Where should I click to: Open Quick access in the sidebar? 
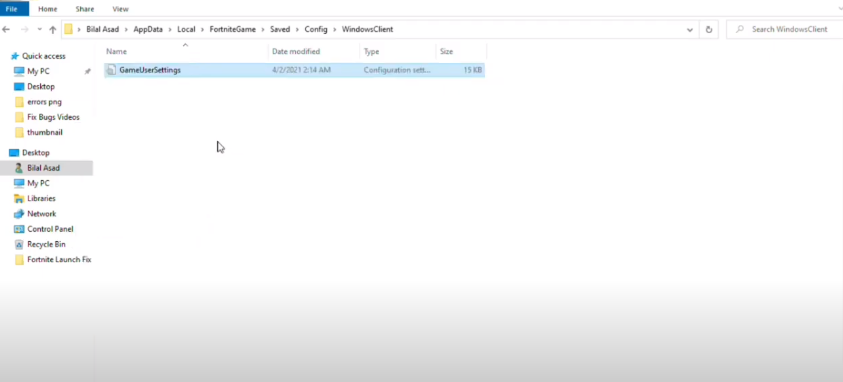(44, 56)
